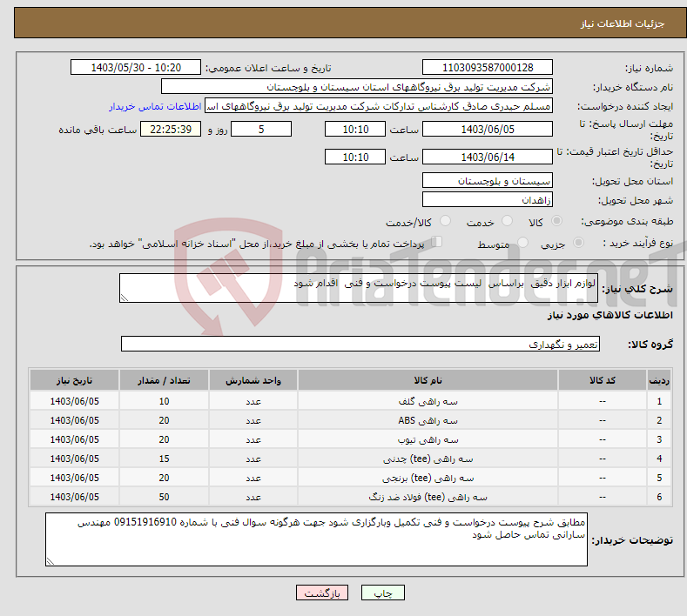Click item name سه راهی گلف
This screenshot has height=616, width=687.
click(x=428, y=401)
